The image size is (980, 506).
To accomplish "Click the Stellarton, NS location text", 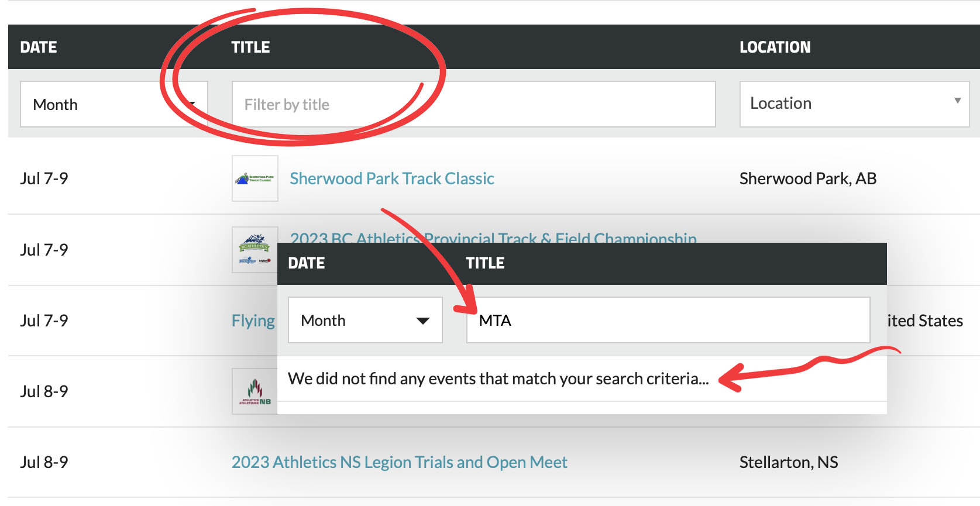I will point(788,462).
